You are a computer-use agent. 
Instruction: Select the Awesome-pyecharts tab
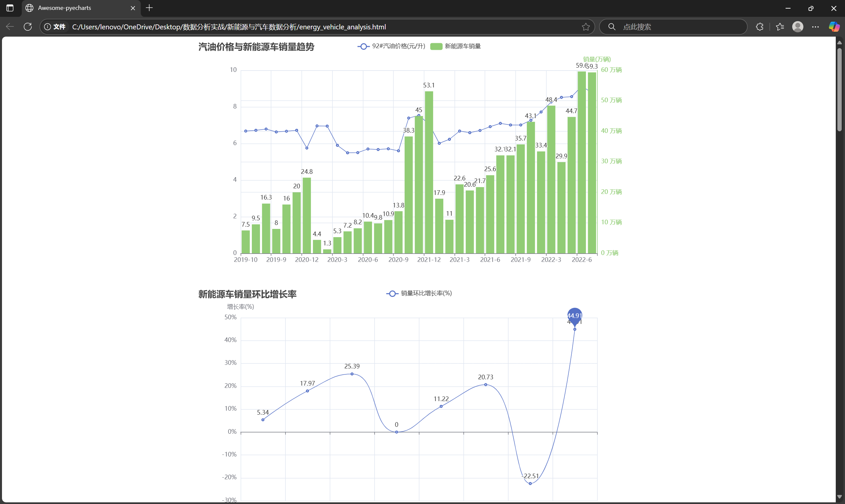[x=75, y=8]
